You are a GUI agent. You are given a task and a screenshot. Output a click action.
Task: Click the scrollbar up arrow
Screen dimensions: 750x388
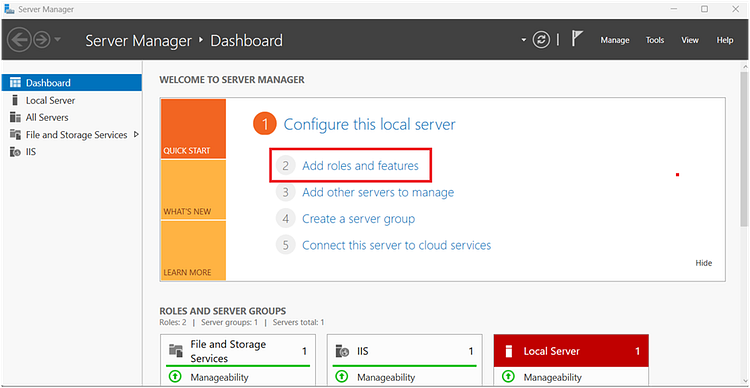[744, 67]
